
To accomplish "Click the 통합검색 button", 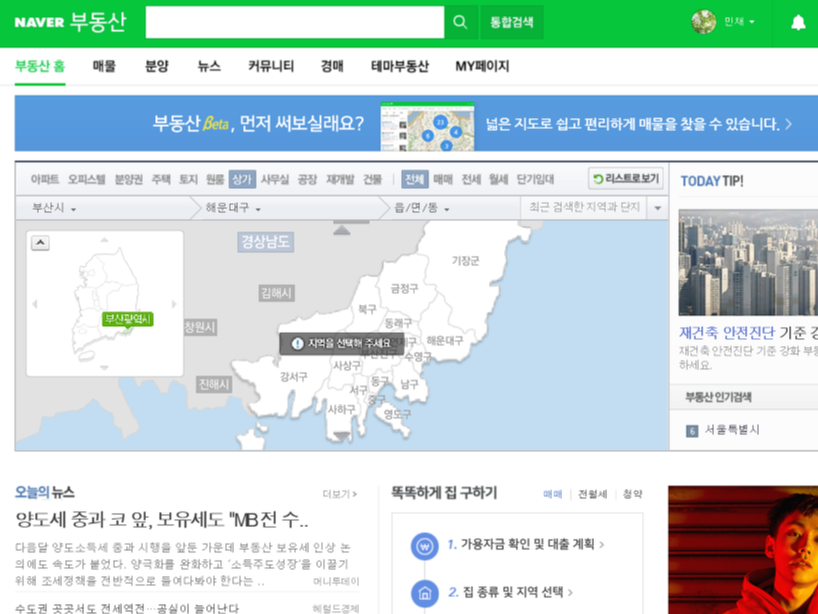I will pyautogui.click(x=512, y=22).
